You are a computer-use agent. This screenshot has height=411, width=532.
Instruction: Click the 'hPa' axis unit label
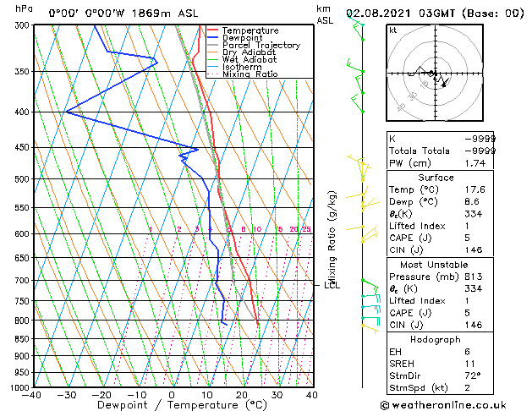click(x=24, y=8)
